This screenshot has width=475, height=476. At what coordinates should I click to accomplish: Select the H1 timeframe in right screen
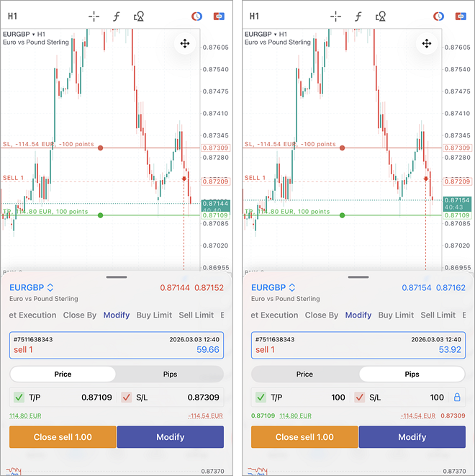tap(254, 16)
